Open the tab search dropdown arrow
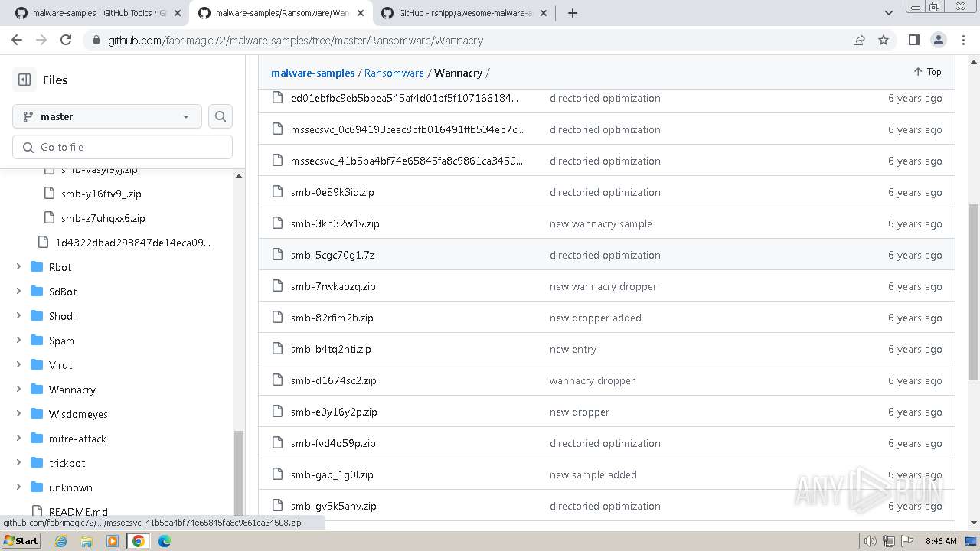 coord(888,13)
